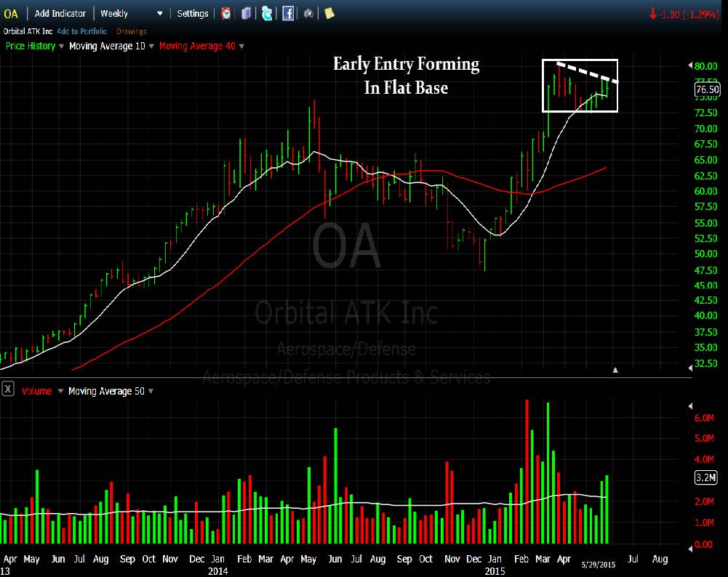This screenshot has width=728, height=577.
Task: Share chart via the Twitter icon
Action: tap(267, 14)
